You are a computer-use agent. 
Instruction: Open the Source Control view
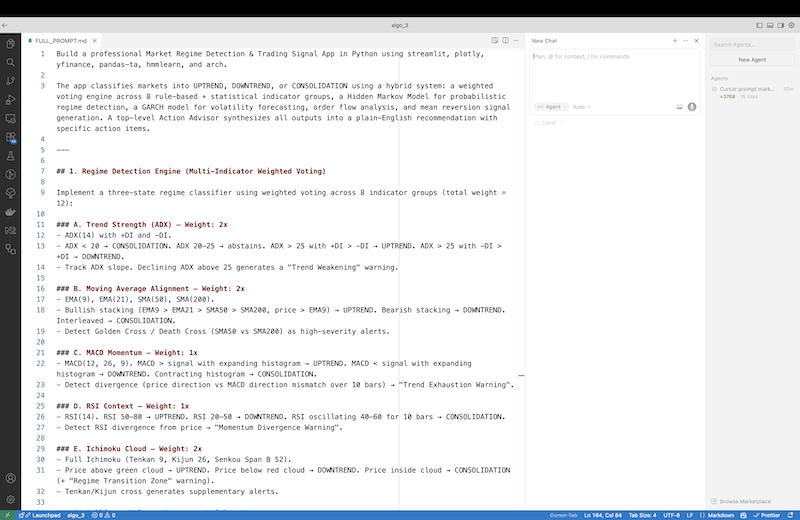tap(11, 81)
